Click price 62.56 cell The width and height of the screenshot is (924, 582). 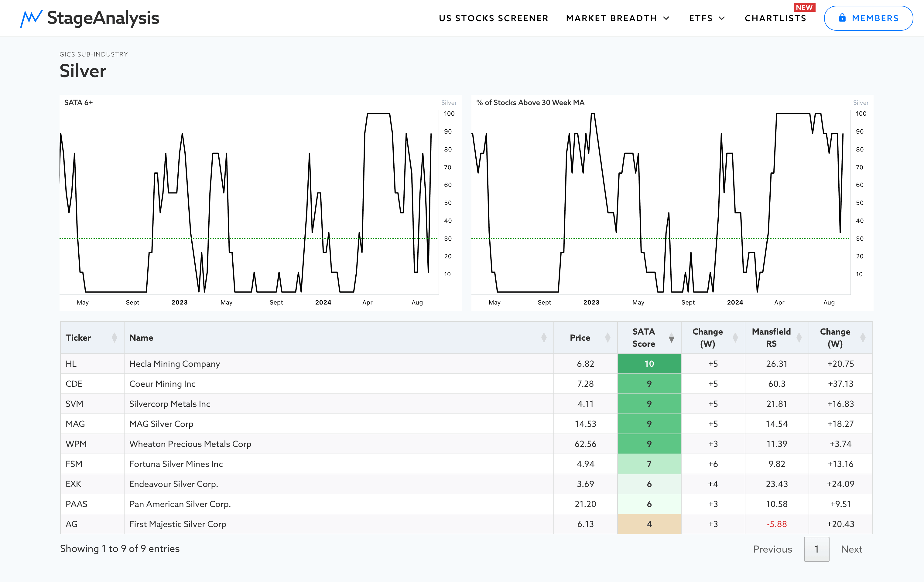click(x=585, y=444)
